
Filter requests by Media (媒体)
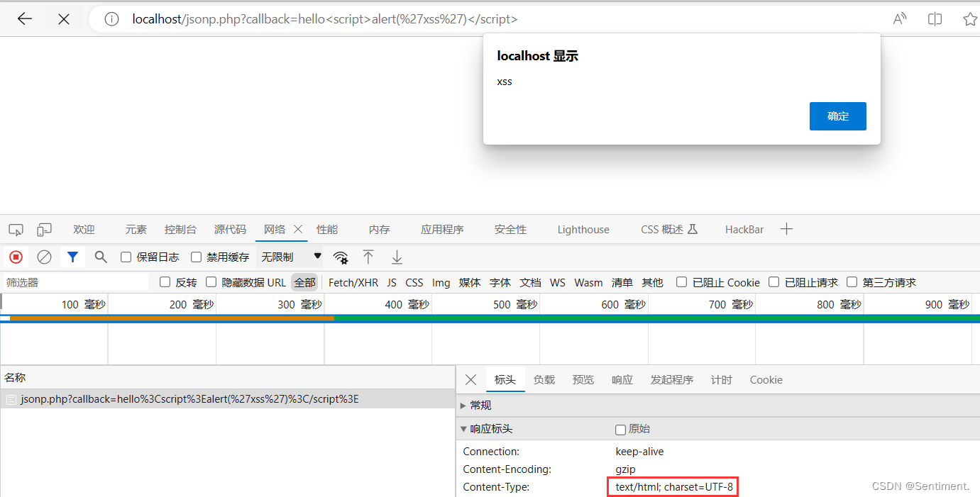tap(470, 282)
